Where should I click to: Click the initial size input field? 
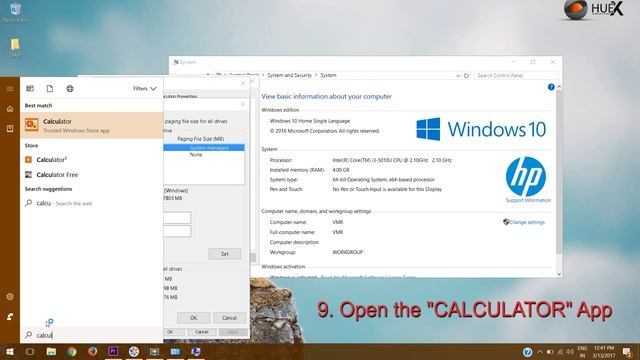(177, 218)
